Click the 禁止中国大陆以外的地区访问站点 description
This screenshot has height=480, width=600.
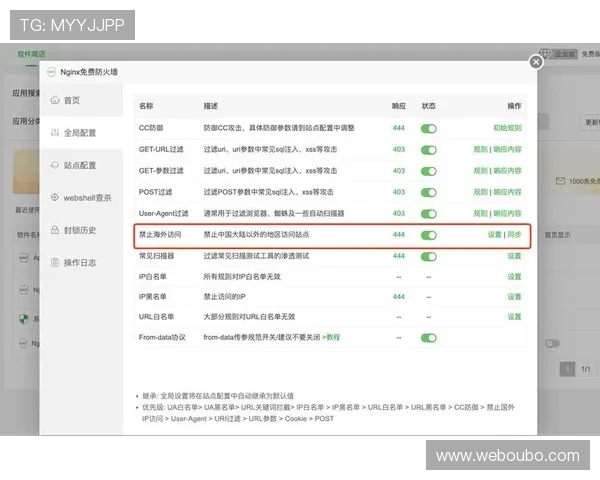(256, 235)
